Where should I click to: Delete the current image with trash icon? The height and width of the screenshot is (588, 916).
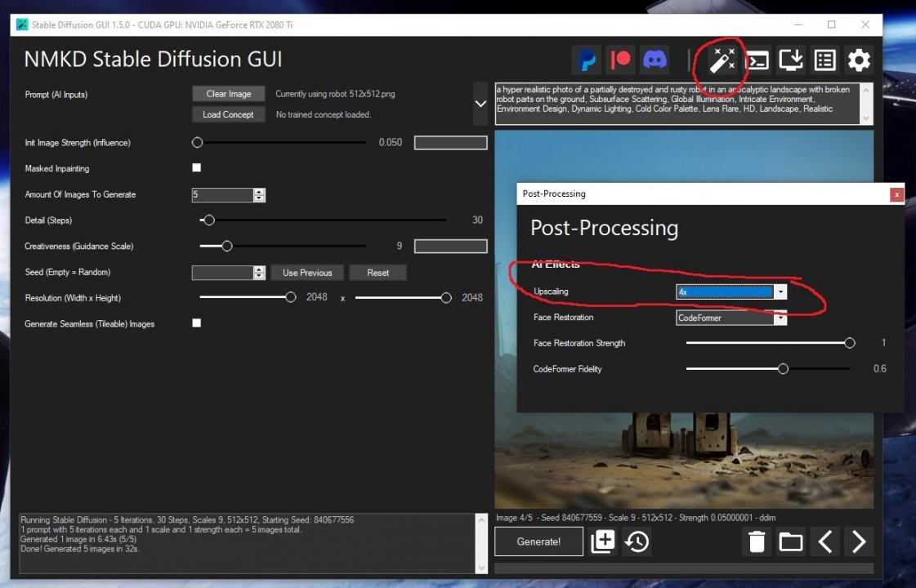(757, 541)
